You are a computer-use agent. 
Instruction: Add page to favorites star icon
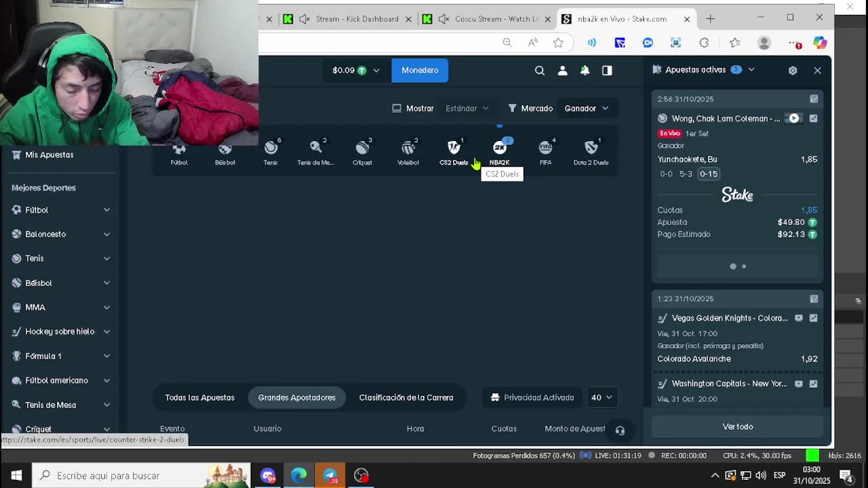558,43
